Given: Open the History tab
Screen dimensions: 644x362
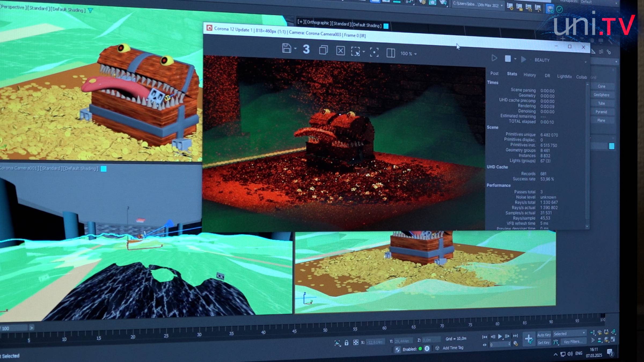Looking at the screenshot, I should [x=529, y=75].
